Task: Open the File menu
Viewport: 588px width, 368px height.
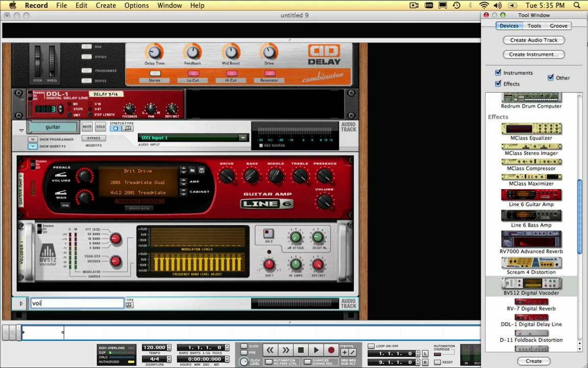Action: coord(61,5)
